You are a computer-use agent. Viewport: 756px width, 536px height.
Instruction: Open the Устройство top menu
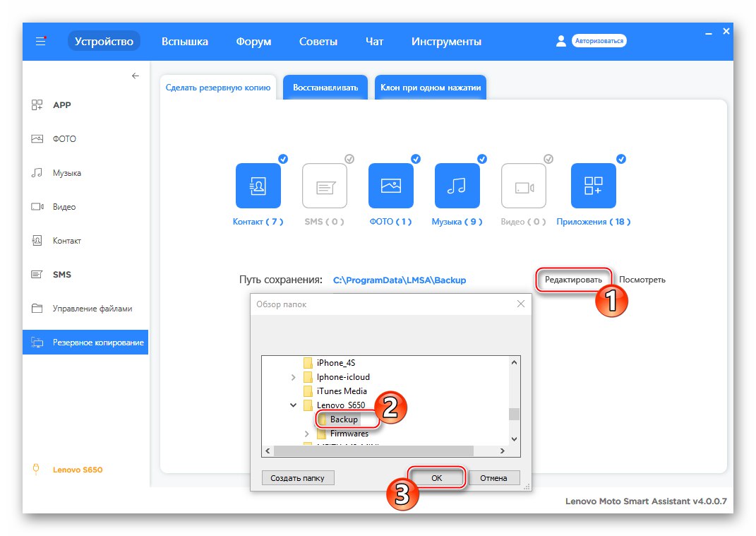104,41
